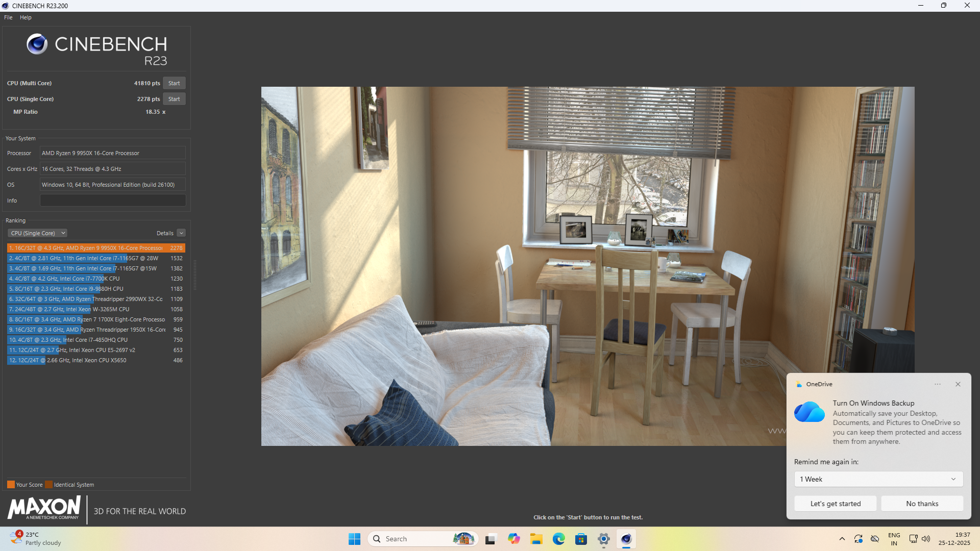
Task: Click the Cinebench logo icon
Action: [x=37, y=44]
